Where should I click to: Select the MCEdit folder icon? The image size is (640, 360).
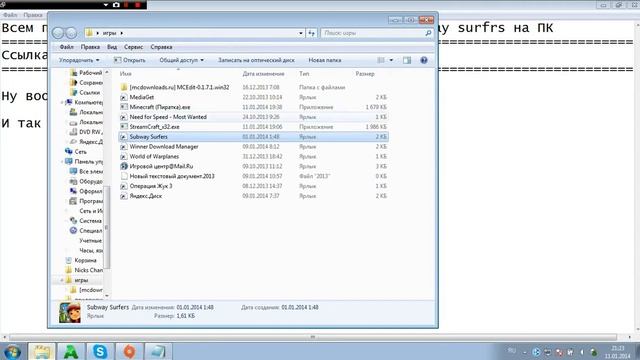(x=124, y=87)
